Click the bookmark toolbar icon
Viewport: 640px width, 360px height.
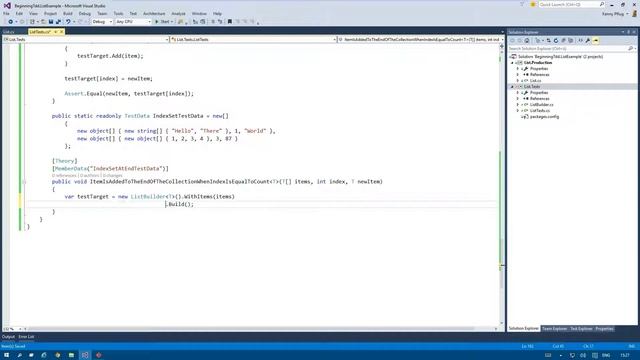(229, 22)
